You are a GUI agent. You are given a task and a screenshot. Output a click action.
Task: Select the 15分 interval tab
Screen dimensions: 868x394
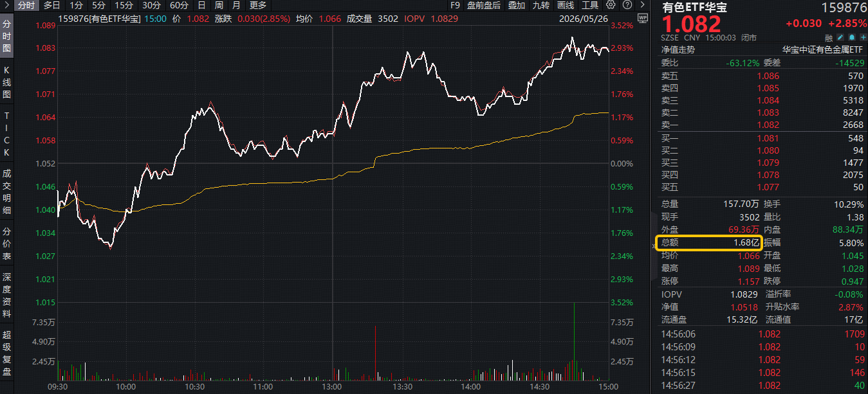(124, 5)
